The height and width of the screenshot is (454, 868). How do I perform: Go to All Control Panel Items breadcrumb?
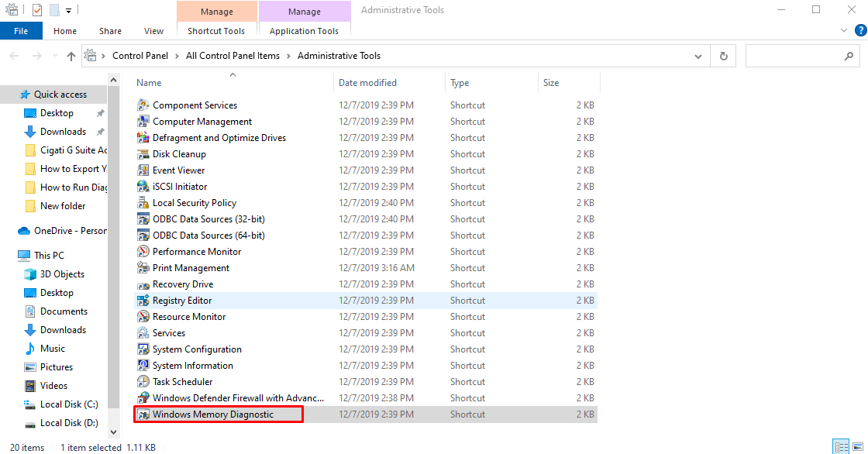click(233, 56)
